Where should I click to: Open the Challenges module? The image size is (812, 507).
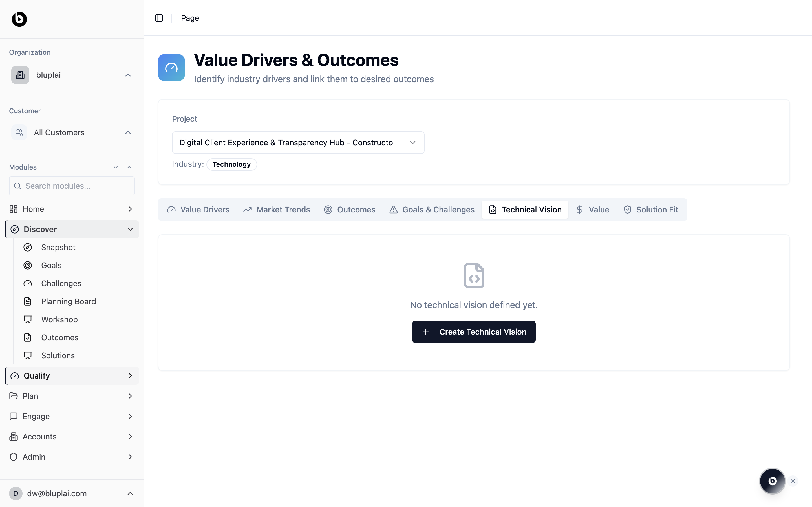pyautogui.click(x=61, y=283)
